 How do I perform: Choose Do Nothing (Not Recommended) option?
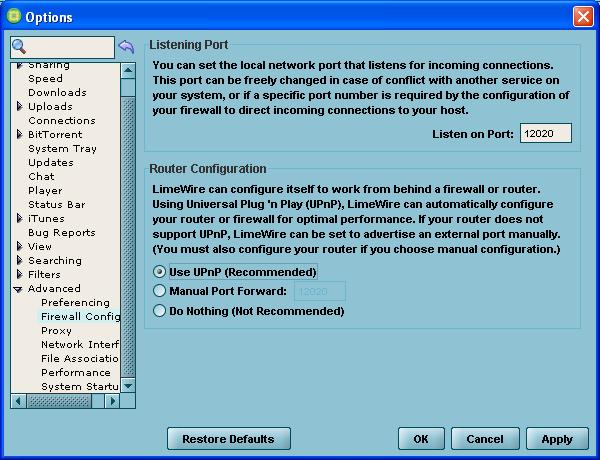[160, 311]
